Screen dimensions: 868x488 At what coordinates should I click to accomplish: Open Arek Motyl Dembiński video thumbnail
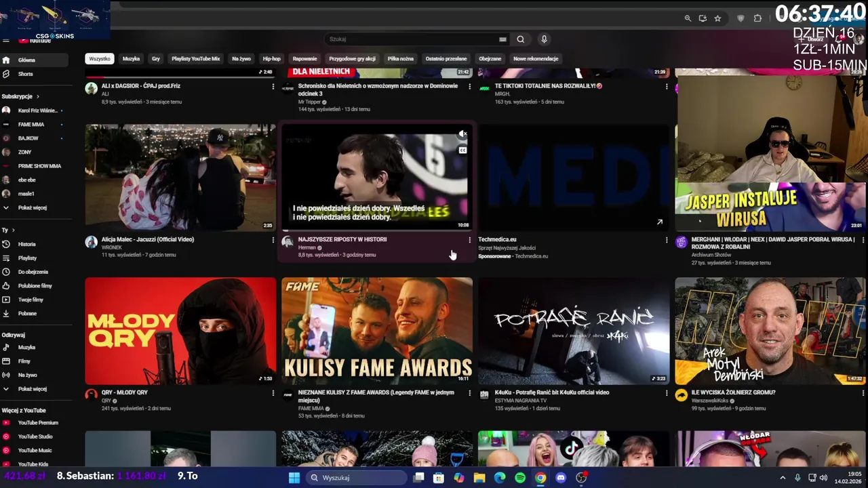tap(770, 331)
